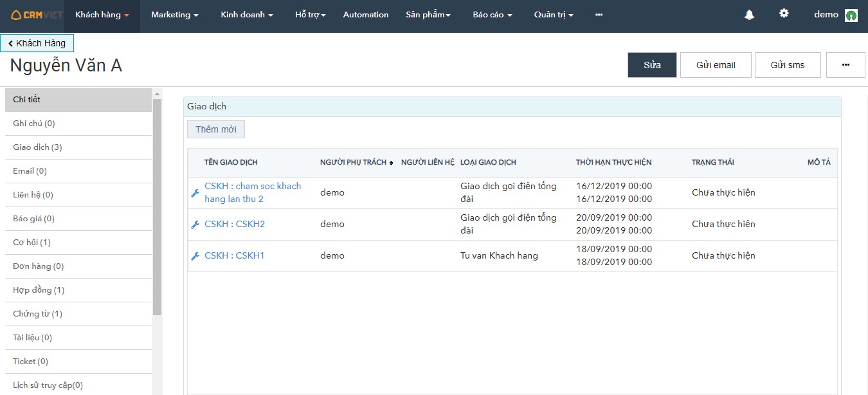
Task: Expand the Hỗ trợ menu
Action: (311, 14)
